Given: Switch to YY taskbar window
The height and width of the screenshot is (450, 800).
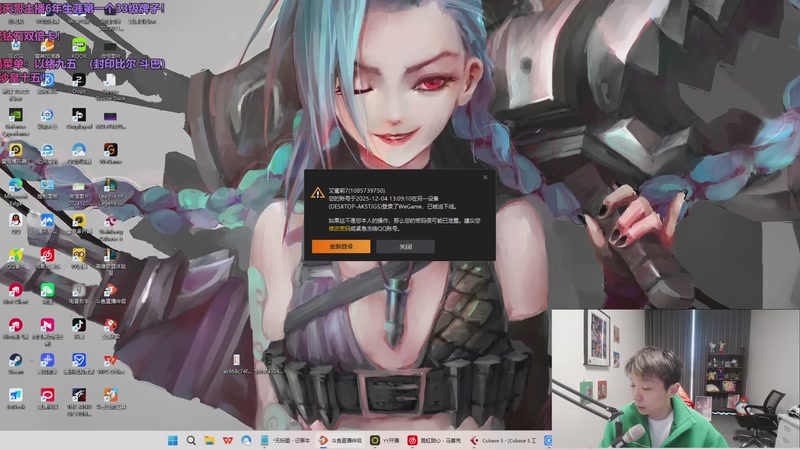Looking at the screenshot, I should click(x=386, y=440).
